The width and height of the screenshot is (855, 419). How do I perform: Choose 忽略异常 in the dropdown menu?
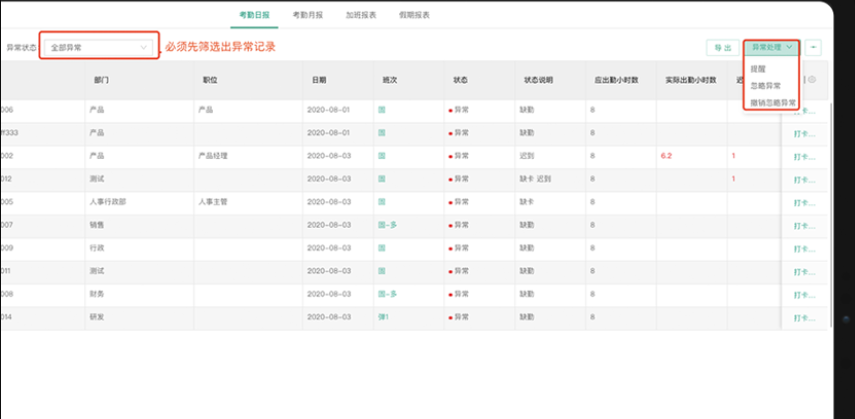pyautogui.click(x=765, y=86)
